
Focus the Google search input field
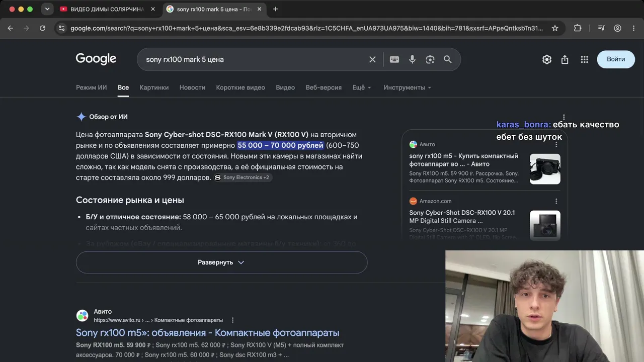pyautogui.click(x=254, y=59)
